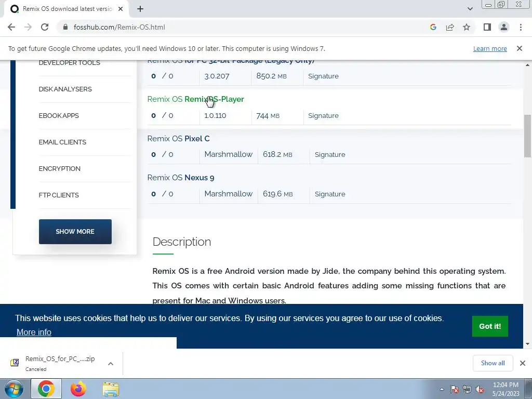Click the 619.6 MB size value
The image size is (532, 399).
(277, 194)
